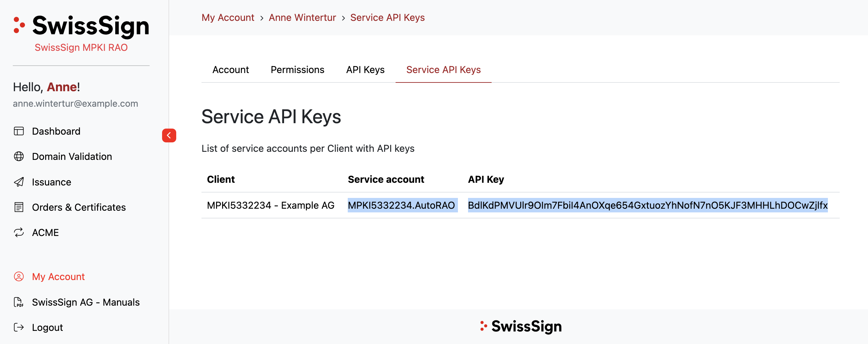Open the Anne Wintertur breadcrumb link

pyautogui.click(x=302, y=18)
